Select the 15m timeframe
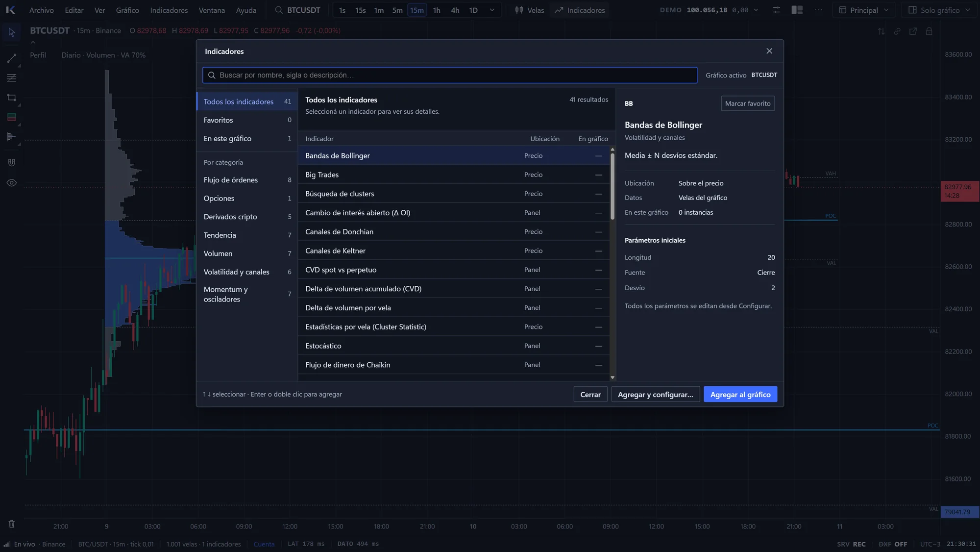 [x=417, y=10]
